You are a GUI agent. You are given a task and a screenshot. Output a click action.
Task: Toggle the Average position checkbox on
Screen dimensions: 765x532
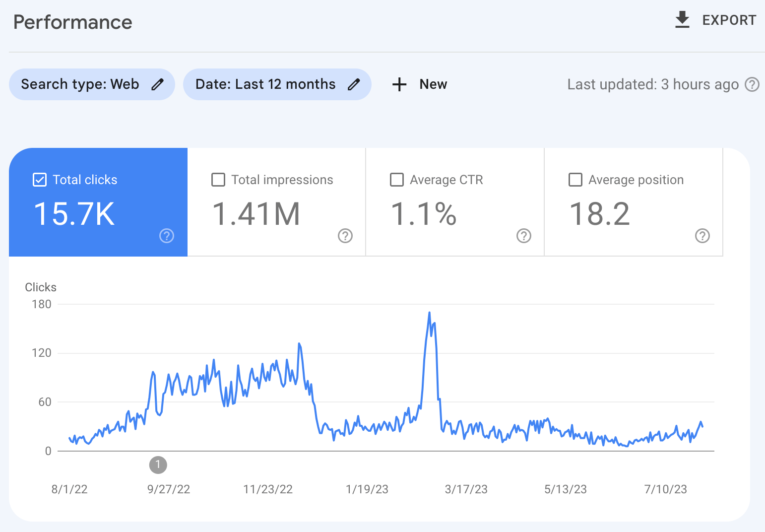pos(575,180)
